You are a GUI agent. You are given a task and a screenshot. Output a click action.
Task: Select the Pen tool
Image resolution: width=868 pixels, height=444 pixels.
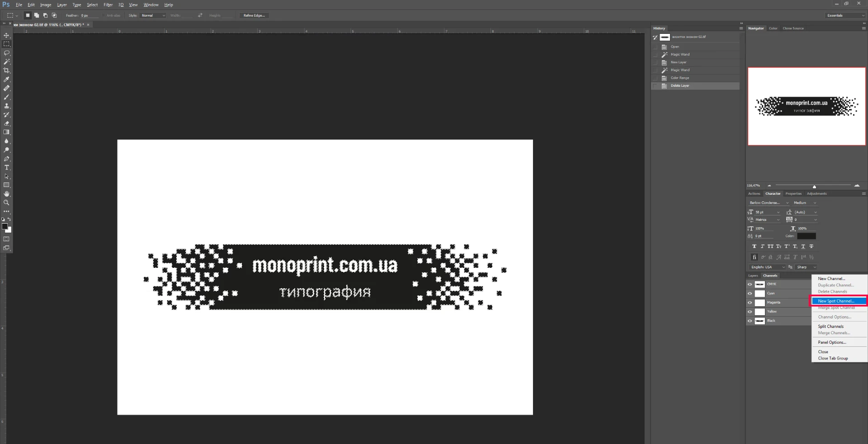(6, 159)
